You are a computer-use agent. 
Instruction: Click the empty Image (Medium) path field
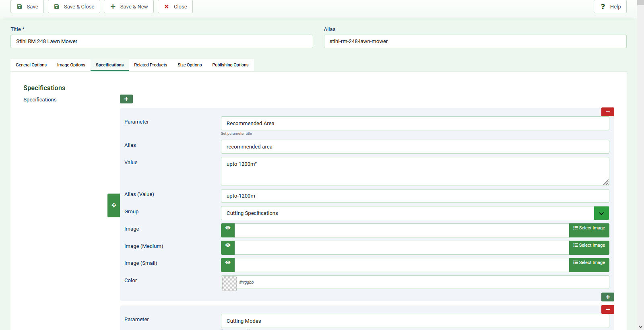pyautogui.click(x=402, y=248)
